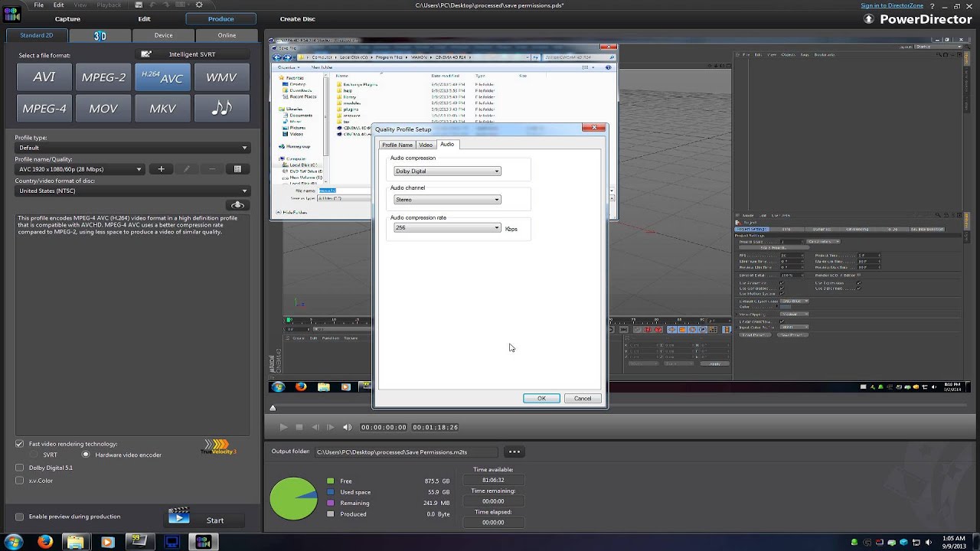Click the help question mark icon

932,6
